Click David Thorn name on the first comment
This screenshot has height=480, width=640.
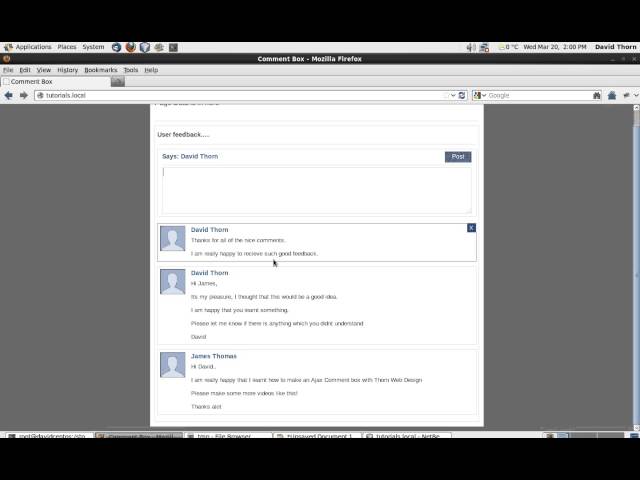click(x=209, y=230)
